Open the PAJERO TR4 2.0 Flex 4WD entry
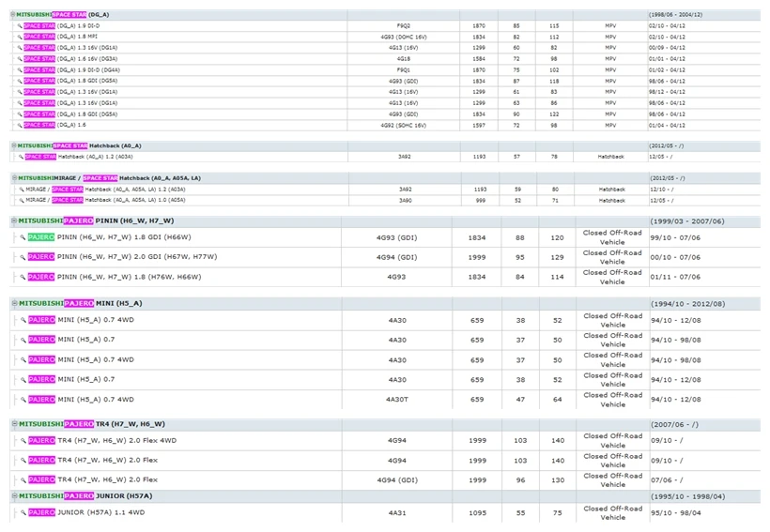Screen dimensions: 770x532 [102, 441]
